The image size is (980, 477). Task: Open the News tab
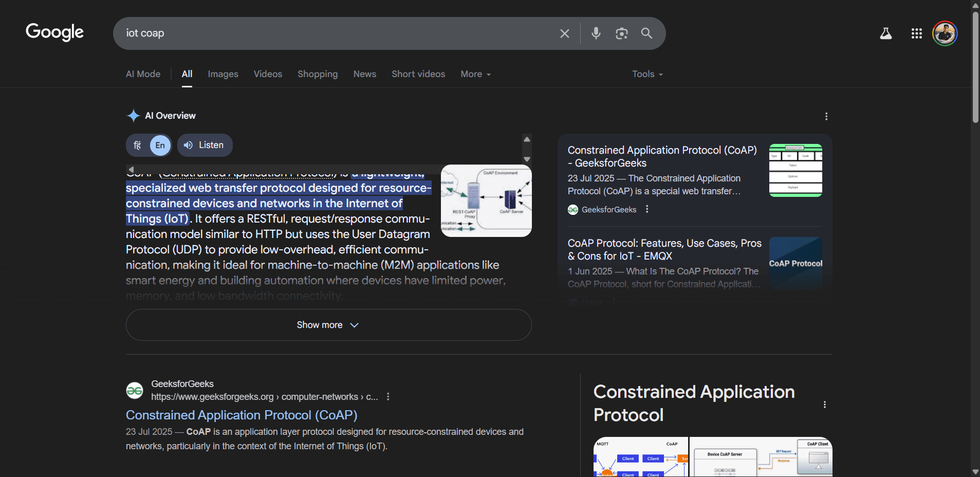(x=365, y=74)
